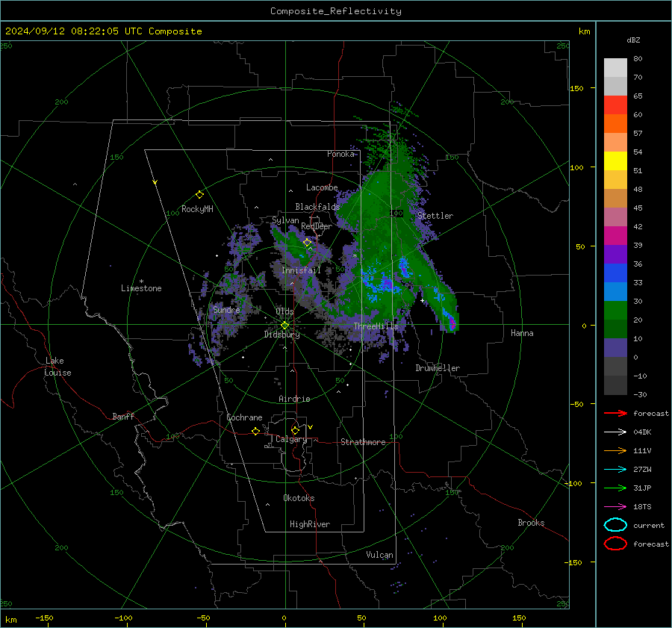The width and height of the screenshot is (672, 628).
Task: Click the red 65 dBZ legend swatch
Action: click(x=615, y=105)
